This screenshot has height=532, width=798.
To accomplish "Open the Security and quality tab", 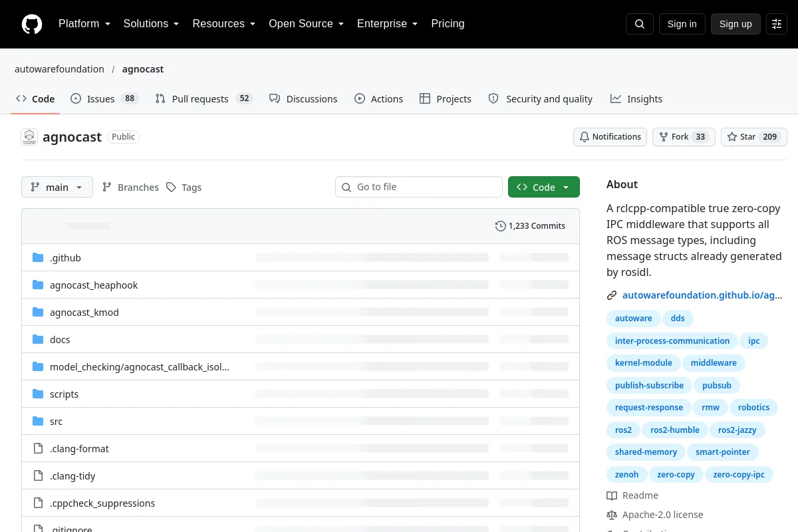I will (541, 99).
